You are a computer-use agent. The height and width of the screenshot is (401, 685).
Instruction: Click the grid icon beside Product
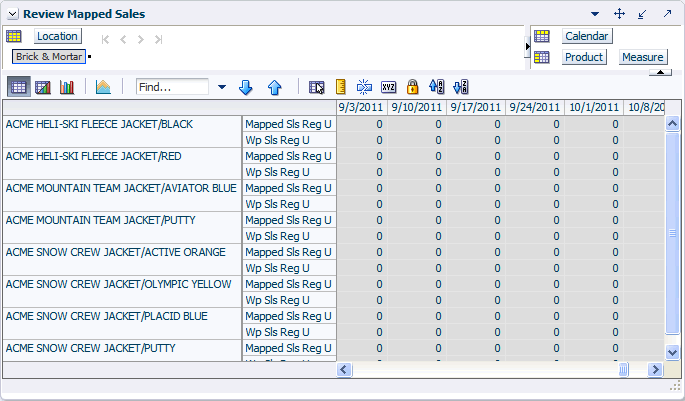coord(542,57)
